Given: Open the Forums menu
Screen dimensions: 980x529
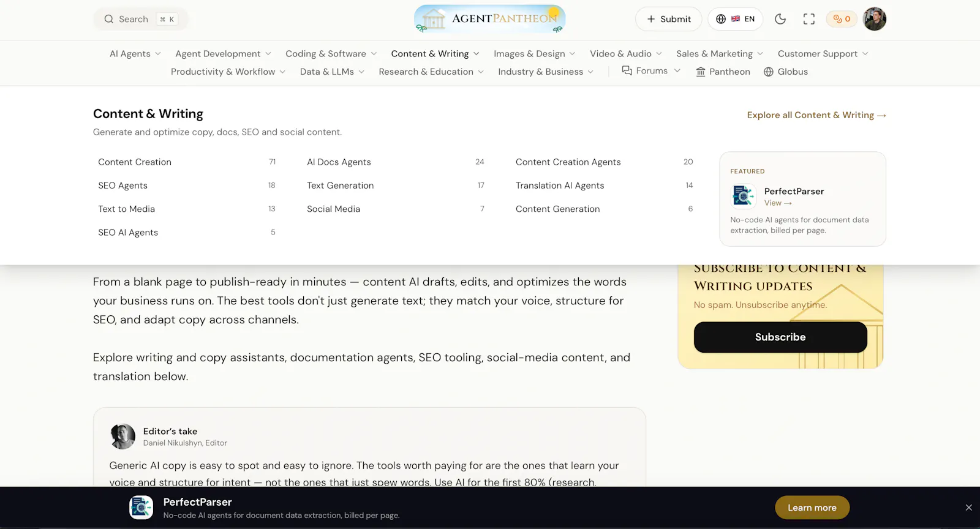Looking at the screenshot, I should pos(651,71).
